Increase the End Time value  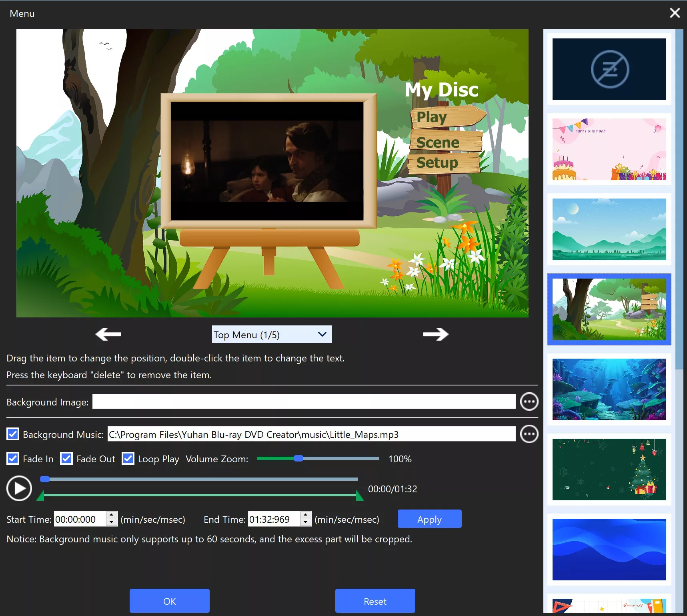pyautogui.click(x=306, y=515)
